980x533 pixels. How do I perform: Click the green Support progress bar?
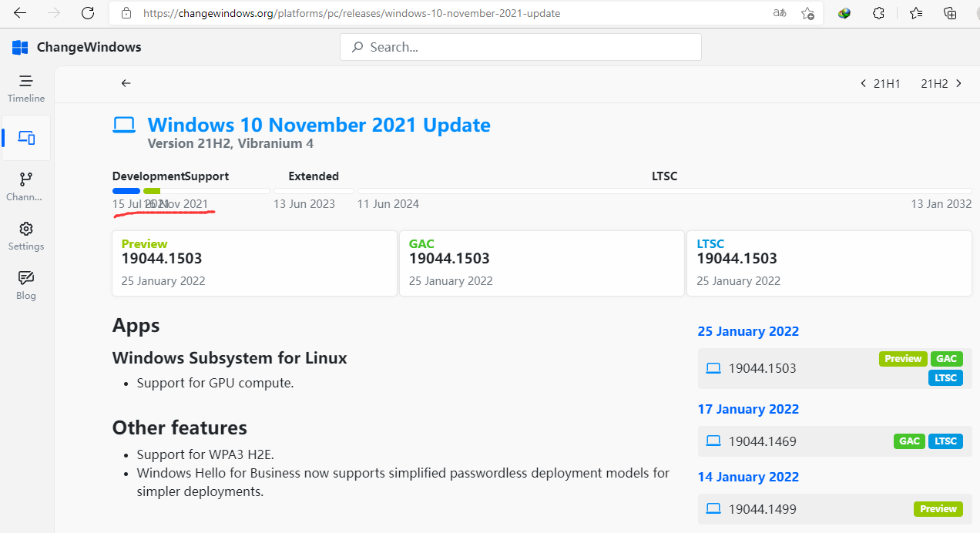coord(151,190)
